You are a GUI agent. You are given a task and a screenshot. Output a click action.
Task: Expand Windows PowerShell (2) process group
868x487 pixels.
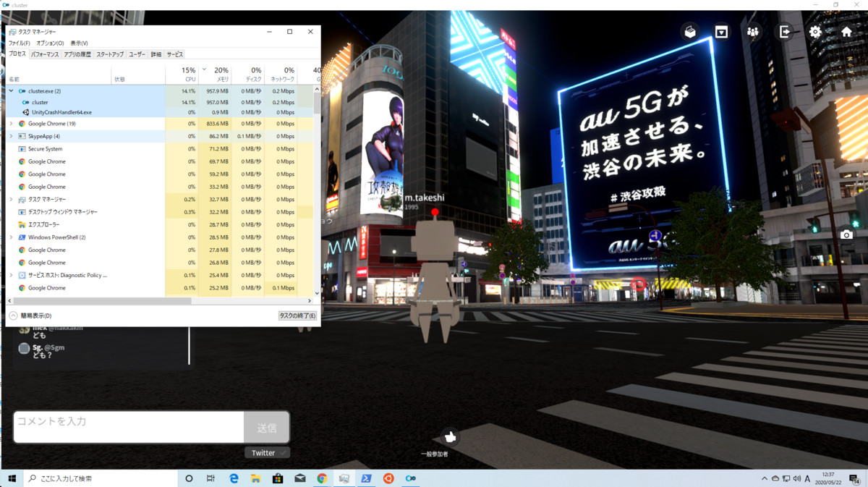coord(11,237)
